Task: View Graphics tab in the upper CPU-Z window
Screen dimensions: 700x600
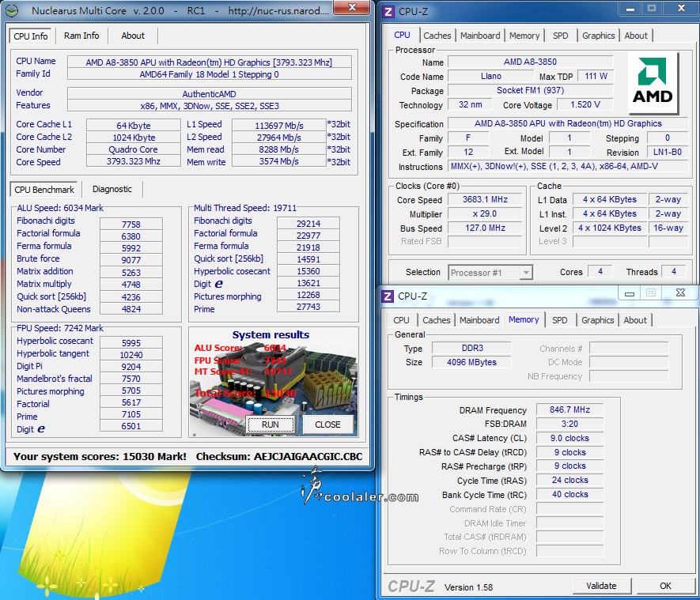Action: 598,36
